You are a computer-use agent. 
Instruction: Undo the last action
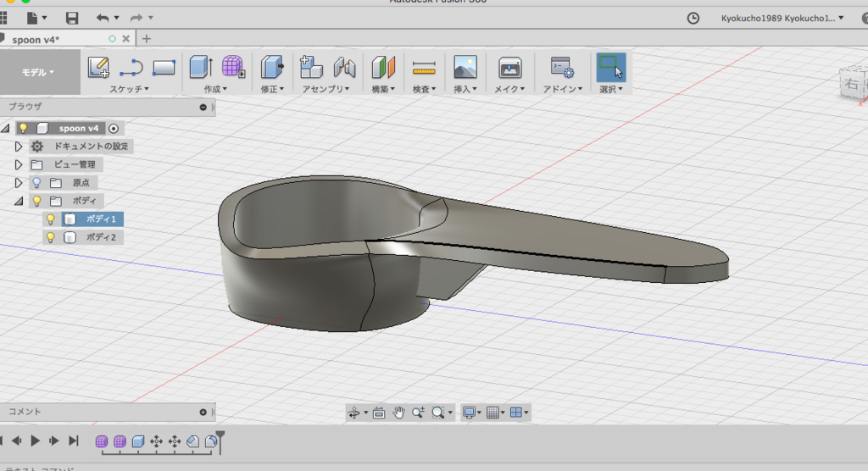coord(103,19)
